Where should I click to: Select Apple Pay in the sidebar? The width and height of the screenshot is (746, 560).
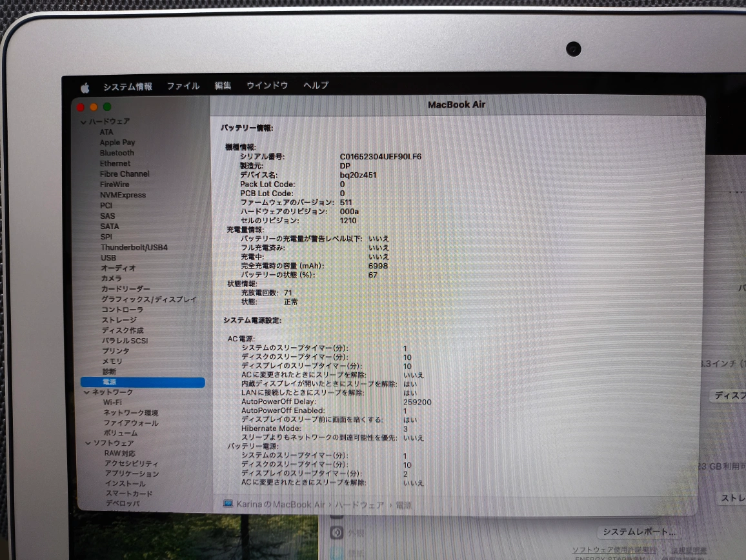coord(117,143)
